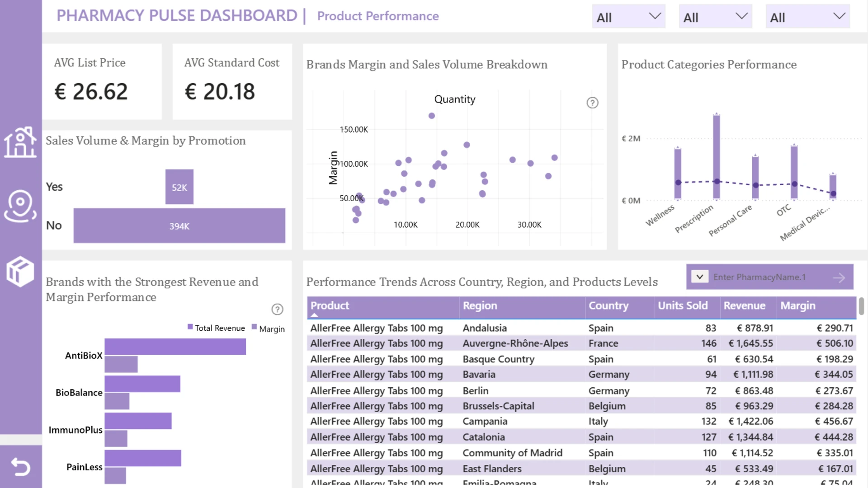This screenshot has width=868, height=488.
Task: Sort table by Units Sold column
Action: [683, 306]
